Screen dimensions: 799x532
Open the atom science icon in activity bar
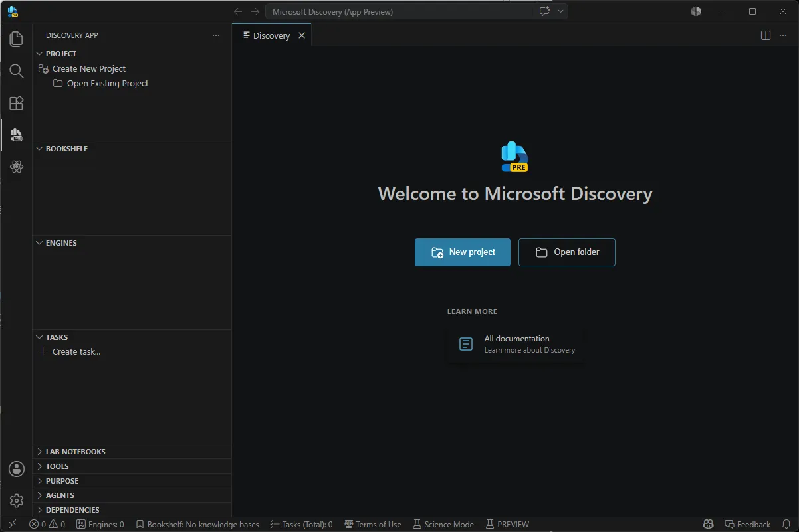click(x=16, y=167)
